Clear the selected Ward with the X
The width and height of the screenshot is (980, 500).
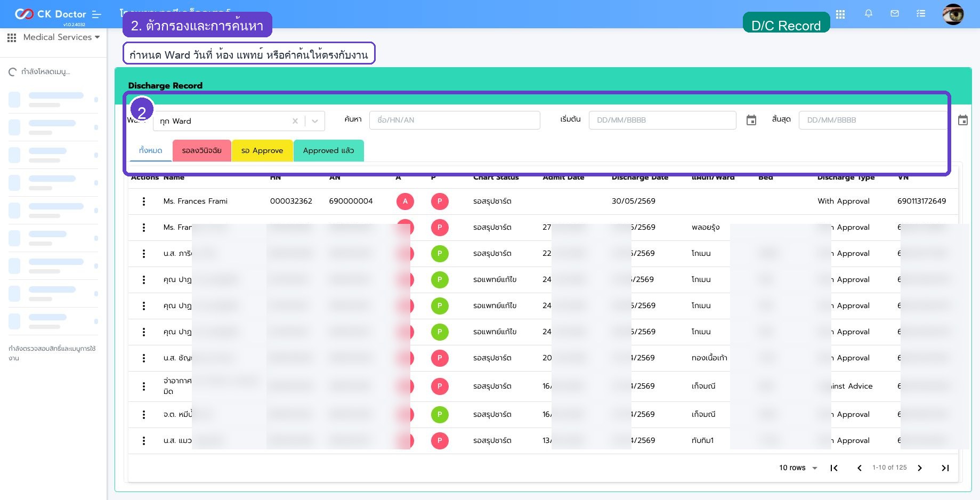pyautogui.click(x=295, y=121)
